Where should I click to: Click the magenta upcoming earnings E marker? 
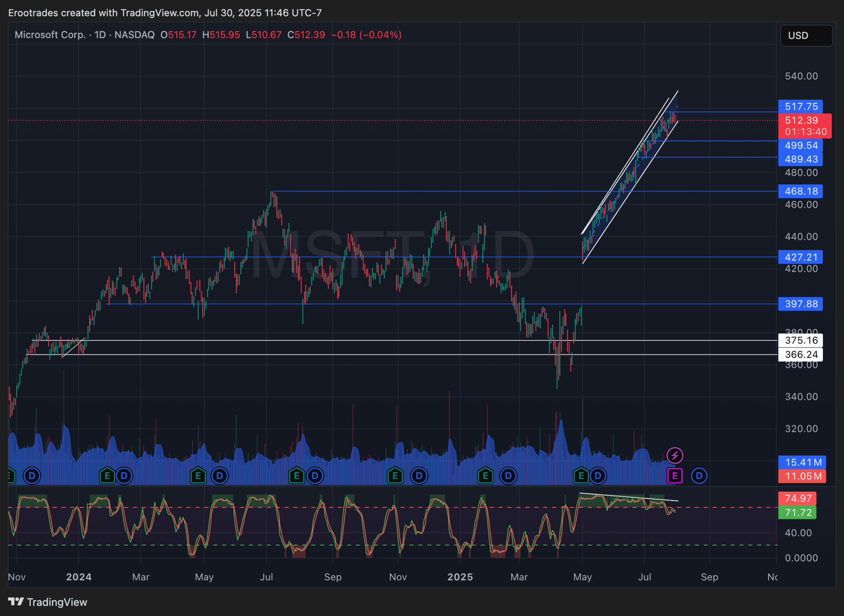pyautogui.click(x=675, y=476)
